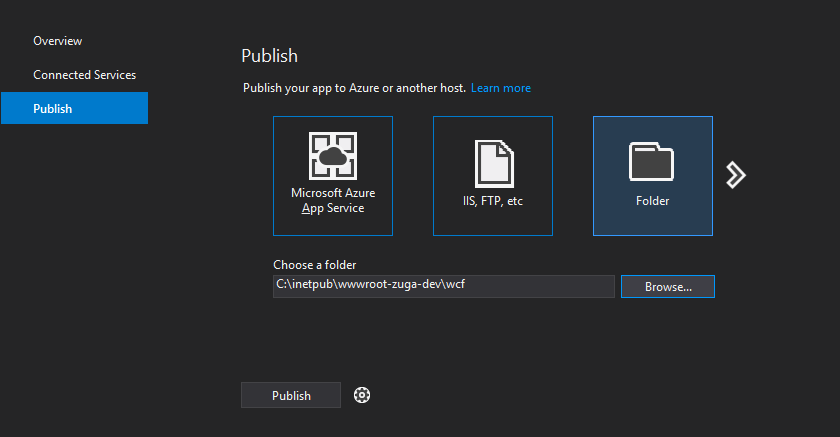Choose the IIS, FTP, etc publish target
This screenshot has width=840, height=437.
[x=493, y=176]
